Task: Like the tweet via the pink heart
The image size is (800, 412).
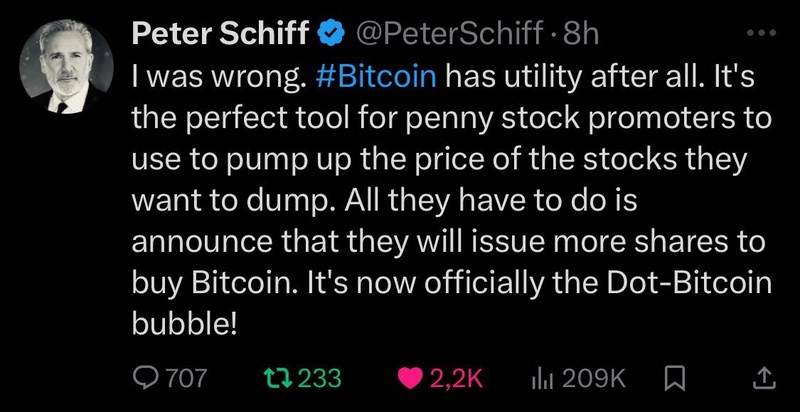Action: click(410, 378)
